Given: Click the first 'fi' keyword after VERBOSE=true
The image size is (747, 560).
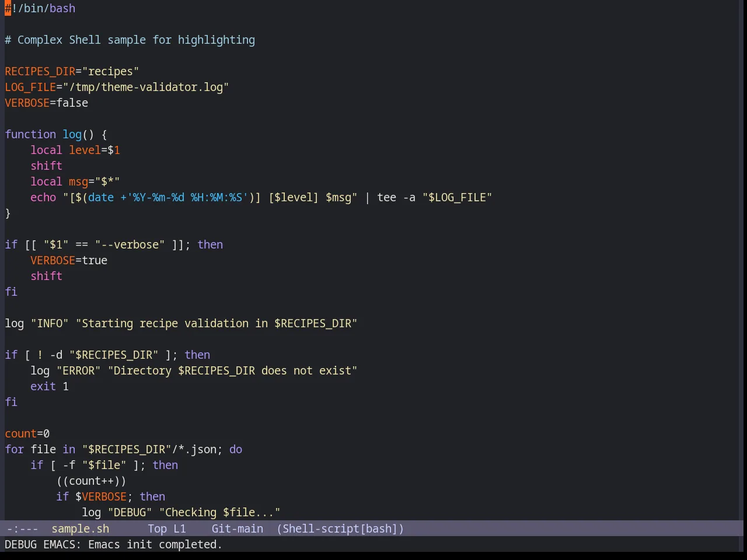Looking at the screenshot, I should tap(11, 292).
